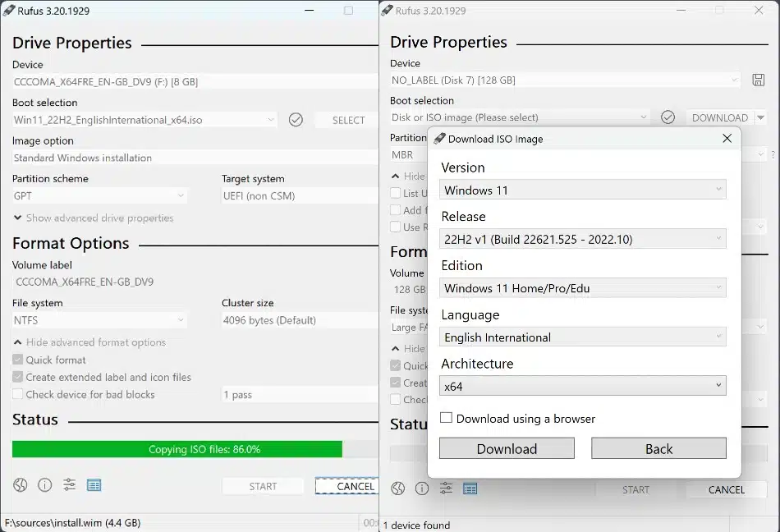This screenshot has width=780, height=532.
Task: Toggle the Add f... checkbox in right window
Action: coord(396,210)
